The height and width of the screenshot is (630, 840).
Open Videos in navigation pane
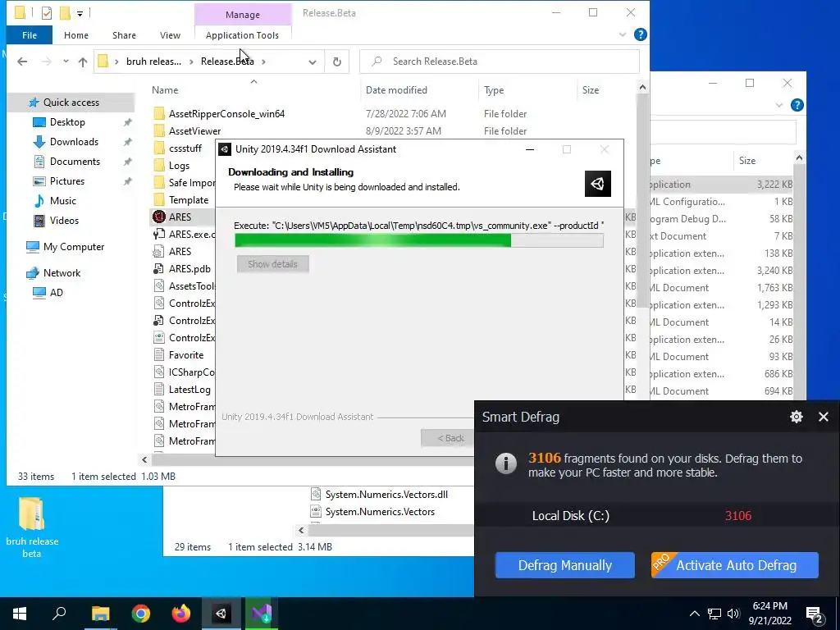coord(64,221)
